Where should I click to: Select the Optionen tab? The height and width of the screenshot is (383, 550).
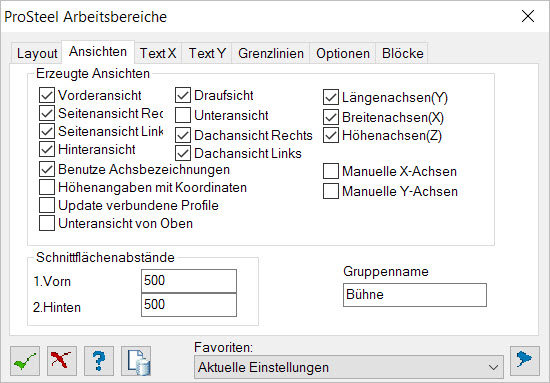coord(343,53)
